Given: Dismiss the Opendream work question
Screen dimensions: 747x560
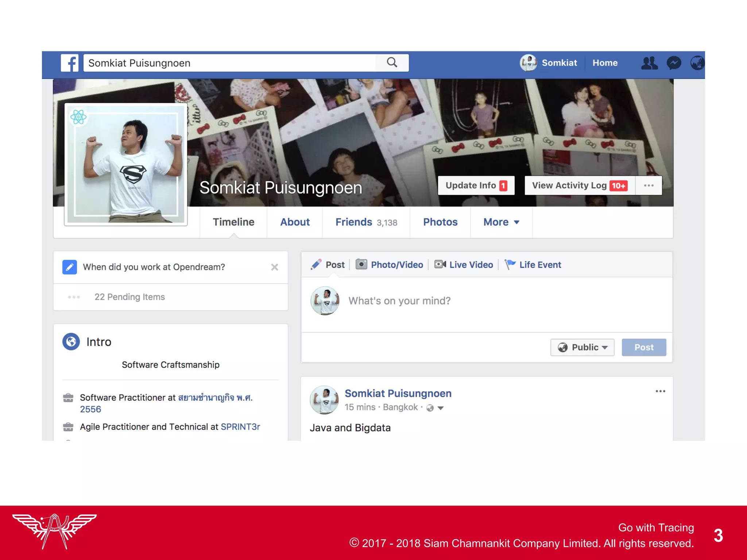Looking at the screenshot, I should (x=275, y=267).
